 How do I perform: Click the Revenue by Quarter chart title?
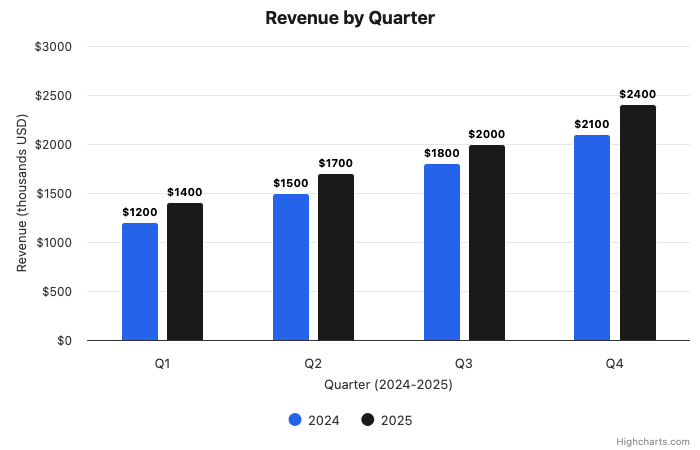pos(350,18)
